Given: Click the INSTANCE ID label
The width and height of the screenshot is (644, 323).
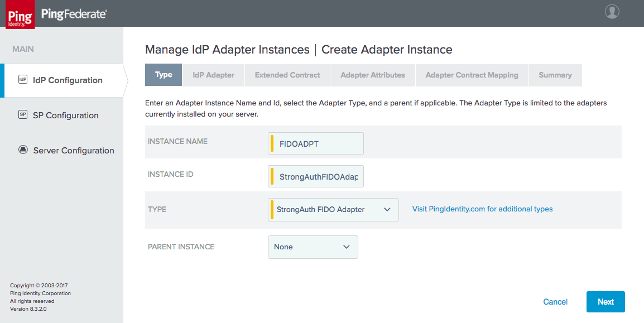Looking at the screenshot, I should point(170,175).
